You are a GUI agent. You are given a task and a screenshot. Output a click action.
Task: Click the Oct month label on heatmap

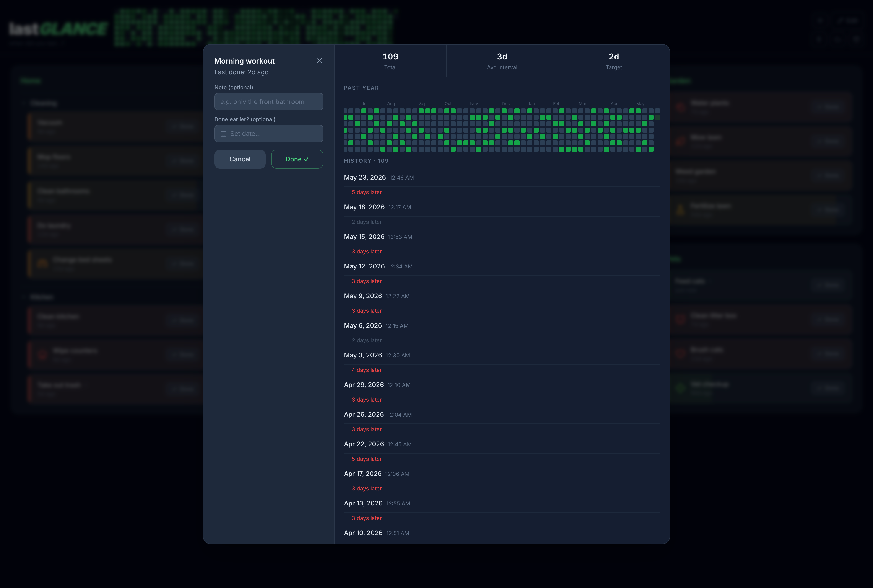tap(448, 103)
